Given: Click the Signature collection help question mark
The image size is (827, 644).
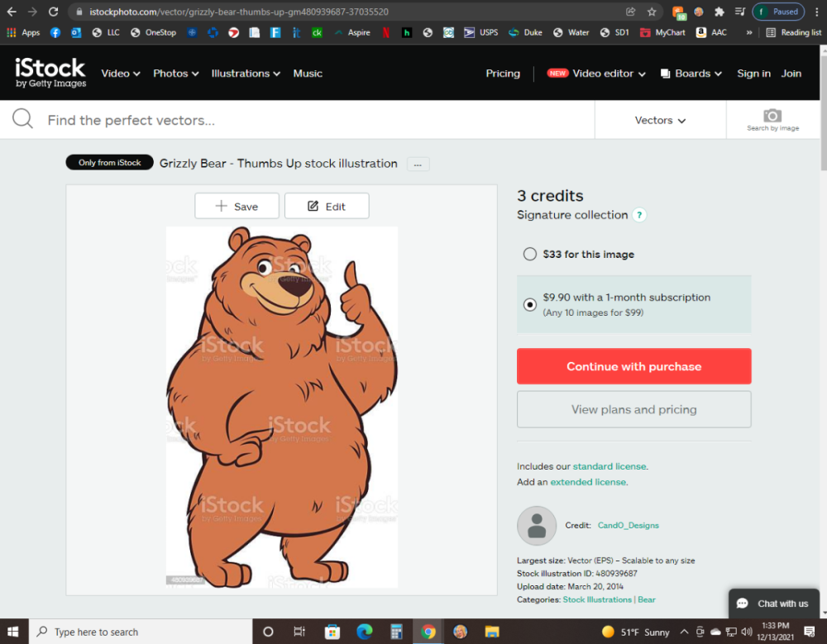Looking at the screenshot, I should click(x=639, y=215).
